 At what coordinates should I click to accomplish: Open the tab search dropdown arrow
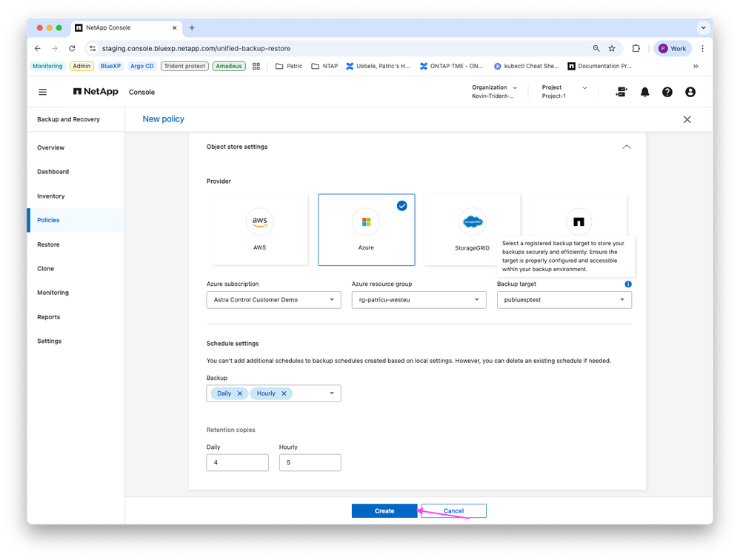(703, 28)
